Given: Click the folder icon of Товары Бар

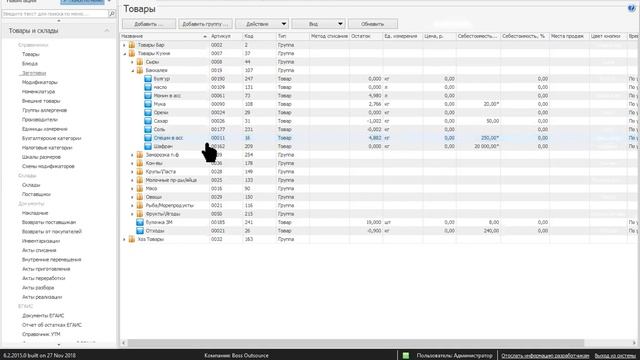Looking at the screenshot, I should coord(132,45).
